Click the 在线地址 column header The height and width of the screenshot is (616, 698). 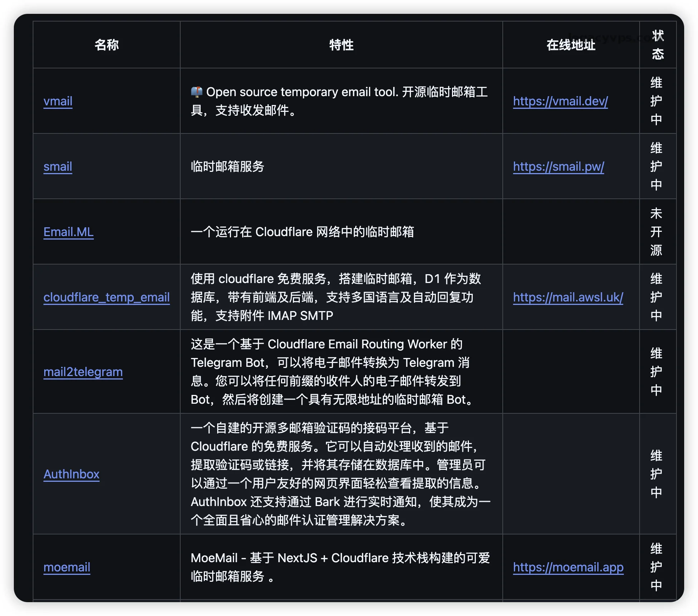pos(571,45)
